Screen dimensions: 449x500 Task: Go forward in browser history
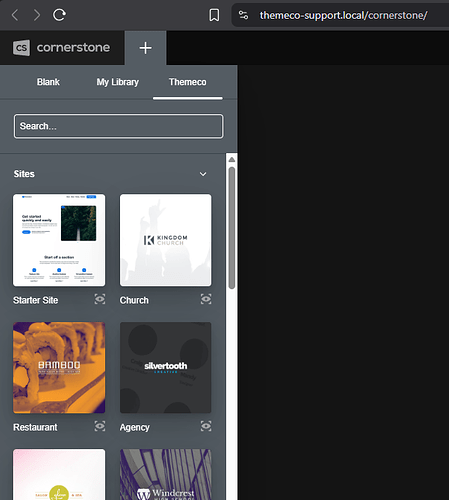[x=37, y=15]
